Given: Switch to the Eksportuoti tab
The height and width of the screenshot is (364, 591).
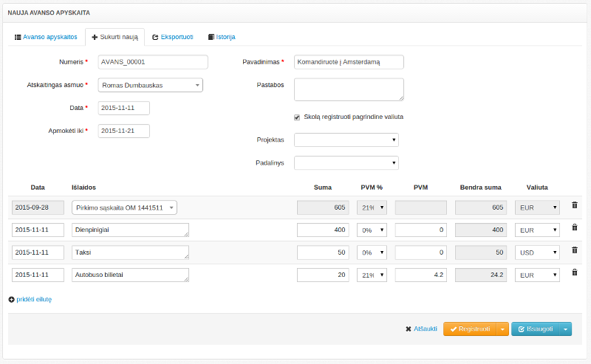Looking at the screenshot, I should coord(173,36).
